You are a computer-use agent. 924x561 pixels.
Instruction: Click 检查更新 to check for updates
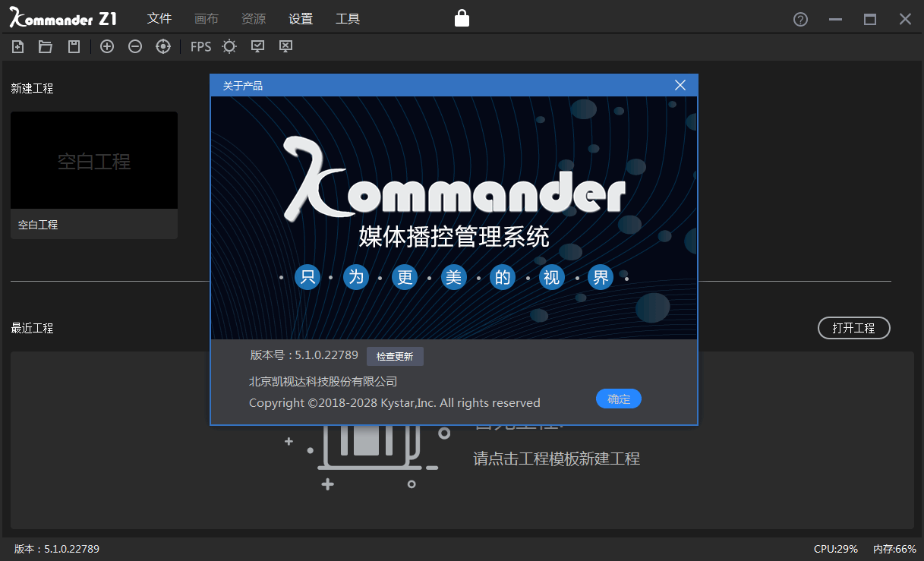(x=395, y=356)
